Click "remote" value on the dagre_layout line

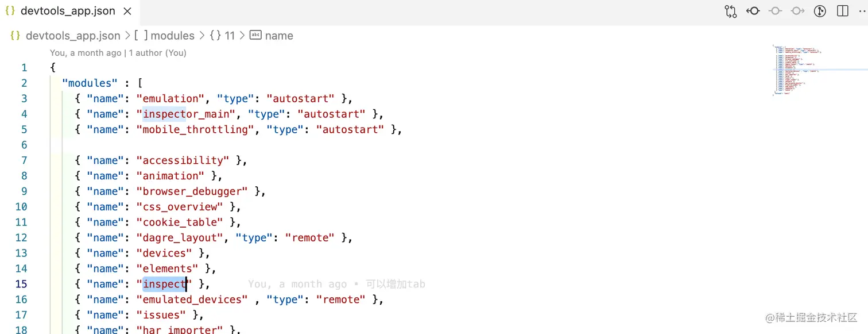[310, 238]
